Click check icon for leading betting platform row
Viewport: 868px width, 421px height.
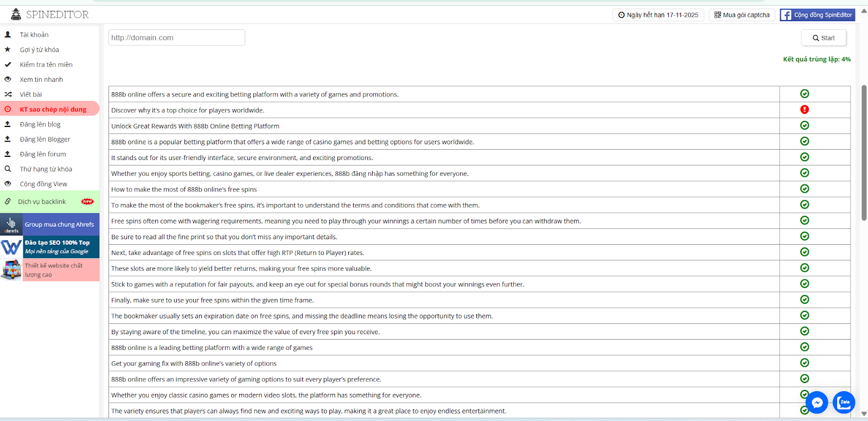(805, 347)
